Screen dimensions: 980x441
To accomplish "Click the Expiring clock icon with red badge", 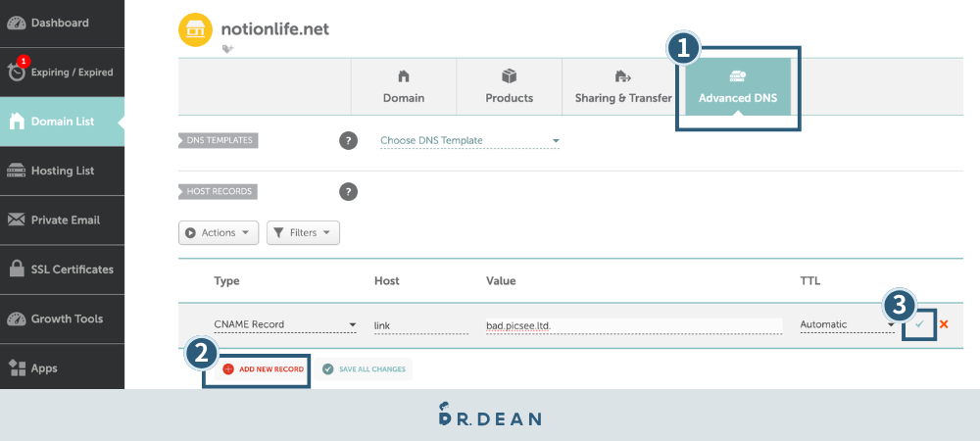I will [x=17, y=70].
